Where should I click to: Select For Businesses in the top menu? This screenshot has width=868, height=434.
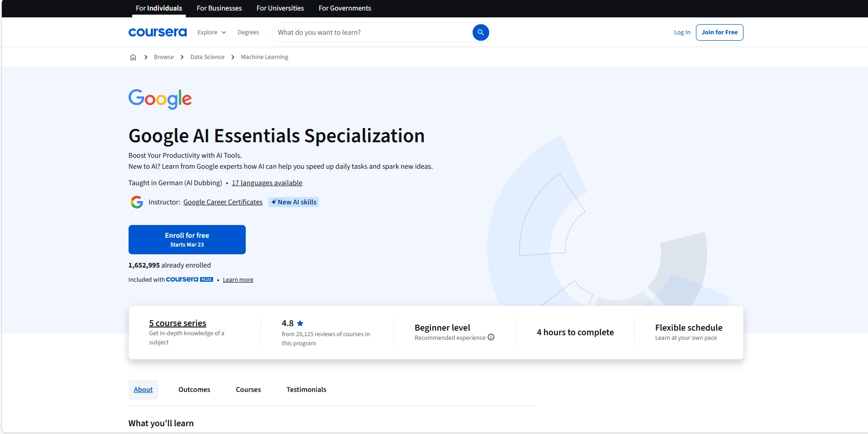click(x=219, y=8)
